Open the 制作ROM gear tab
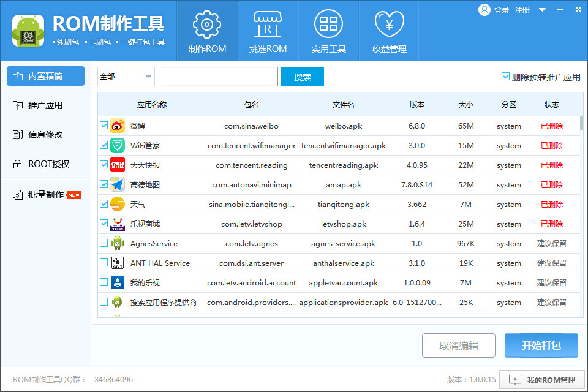 (207, 31)
